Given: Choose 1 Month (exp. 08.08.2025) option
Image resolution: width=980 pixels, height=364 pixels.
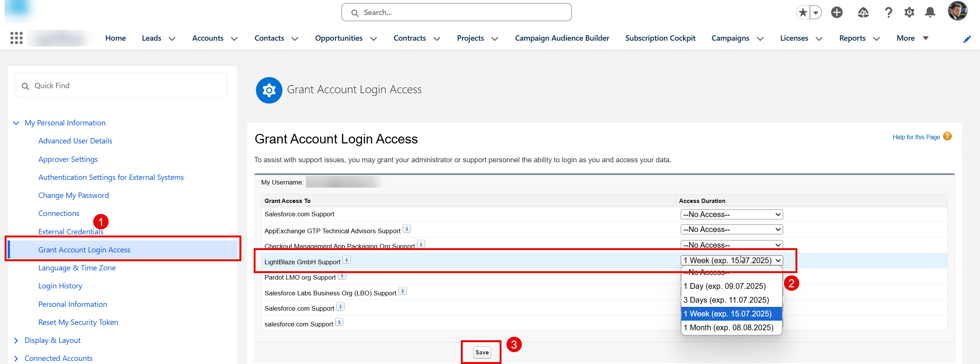Looking at the screenshot, I should 731,328.
